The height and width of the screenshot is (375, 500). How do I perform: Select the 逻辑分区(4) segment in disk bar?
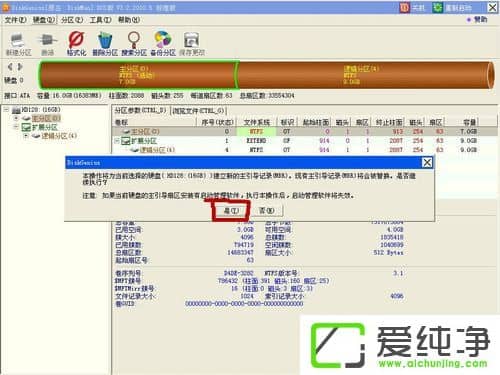(365, 75)
